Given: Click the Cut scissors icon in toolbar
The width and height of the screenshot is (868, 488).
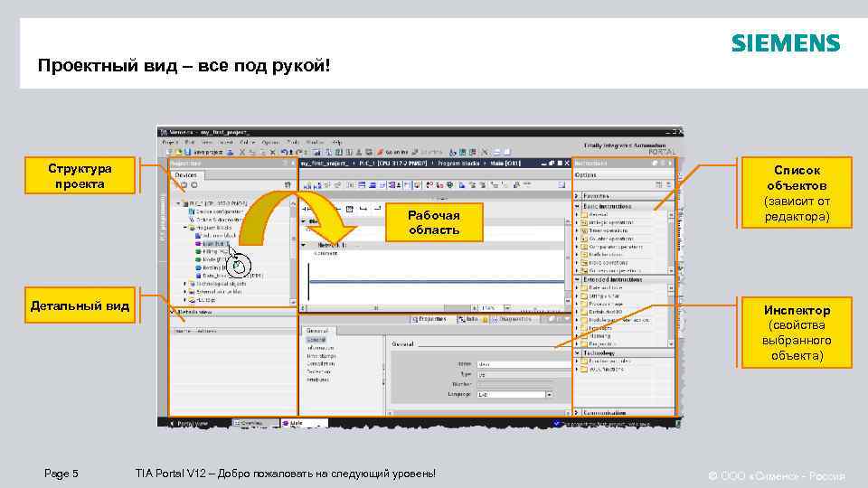Looking at the screenshot, I should [242, 152].
